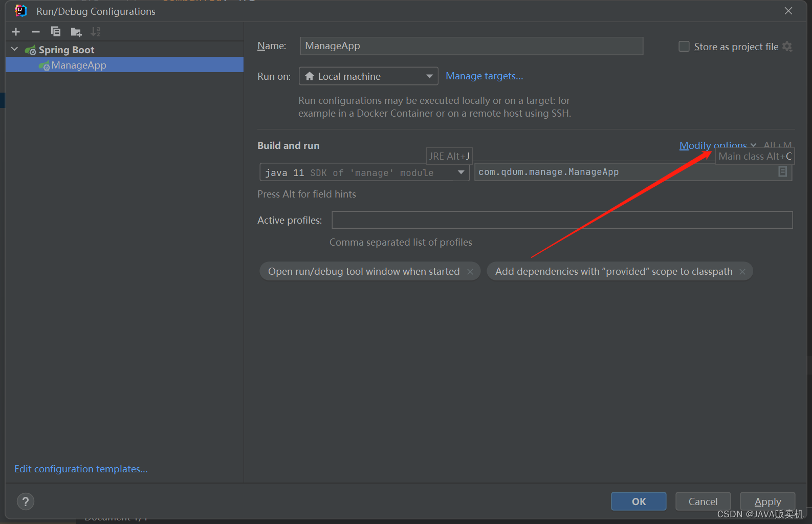Remove the 'Open run/debug tool window' option
812x524 pixels.
[x=470, y=272]
